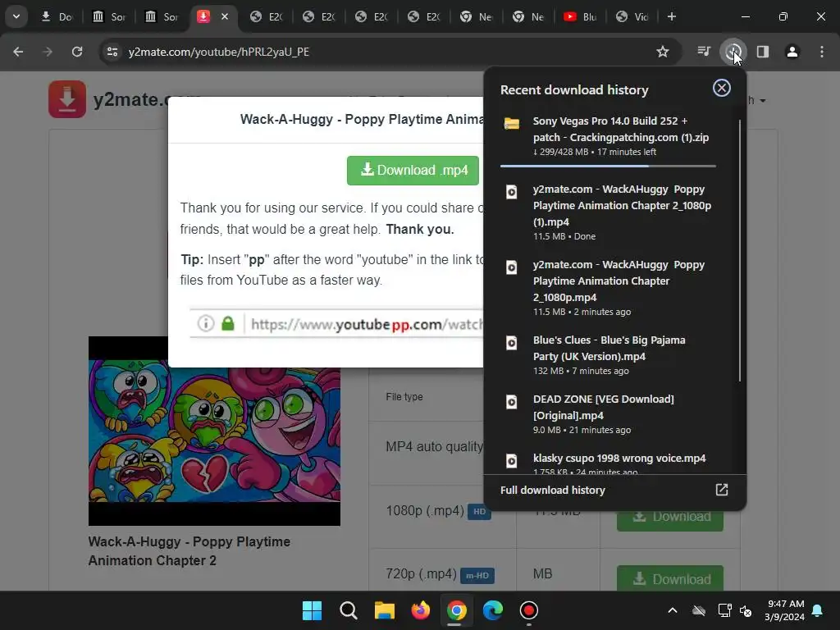Open the notification bell in the tray
This screenshot has width=840, height=630.
[x=818, y=610]
